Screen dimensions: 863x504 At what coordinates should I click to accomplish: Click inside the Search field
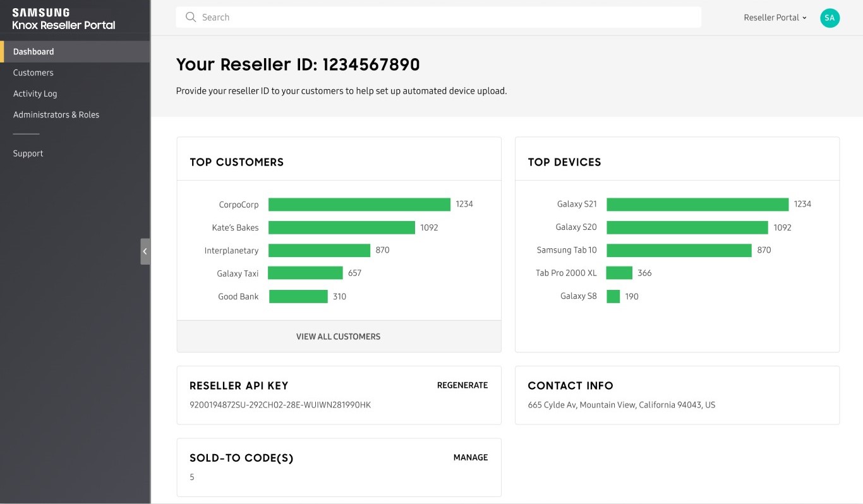(x=438, y=17)
